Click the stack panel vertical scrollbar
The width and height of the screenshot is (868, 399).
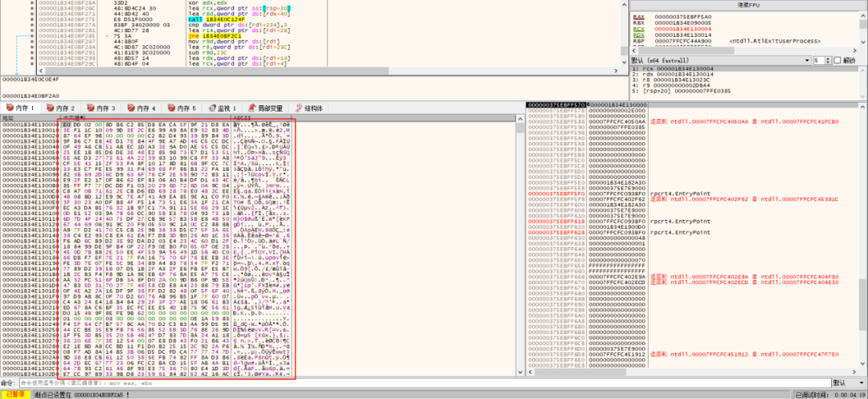(x=862, y=239)
